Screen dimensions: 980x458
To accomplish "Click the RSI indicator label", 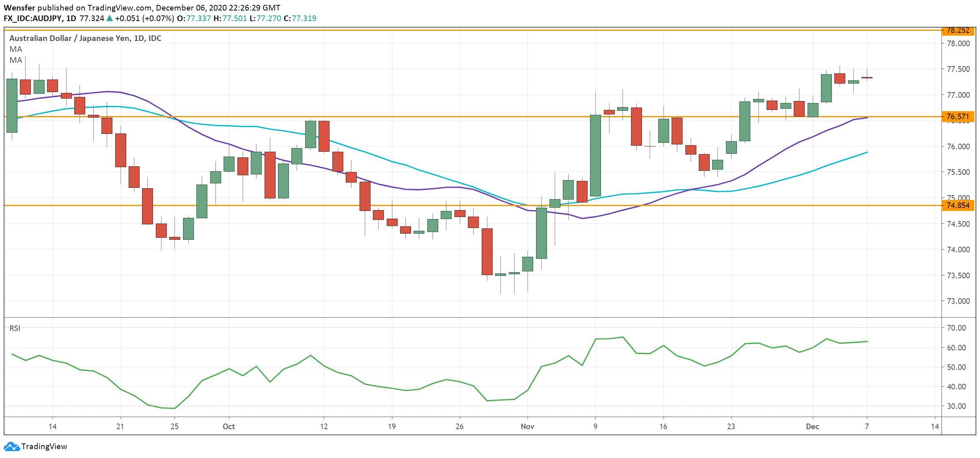I will coord(15,328).
